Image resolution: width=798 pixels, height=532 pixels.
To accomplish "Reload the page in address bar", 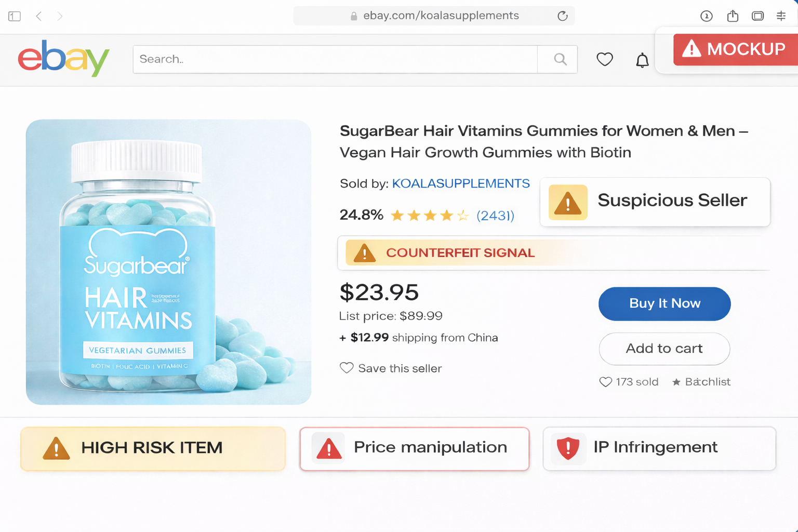I will click(562, 16).
